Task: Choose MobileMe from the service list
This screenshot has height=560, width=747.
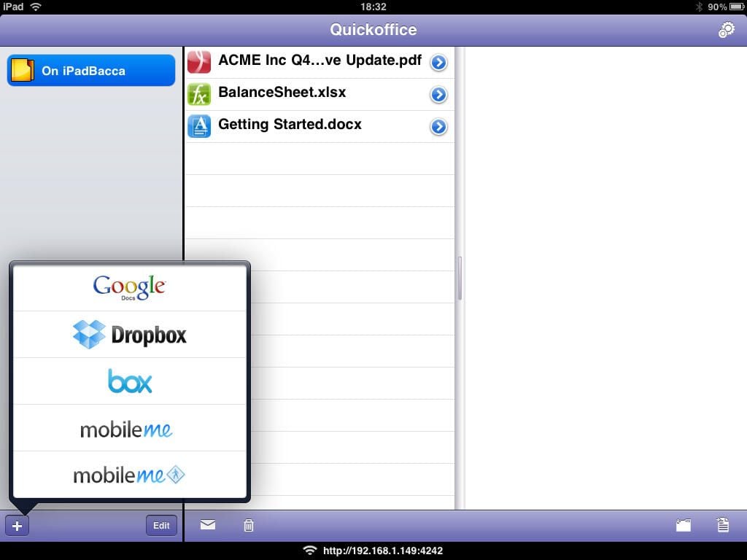Action: click(x=130, y=427)
